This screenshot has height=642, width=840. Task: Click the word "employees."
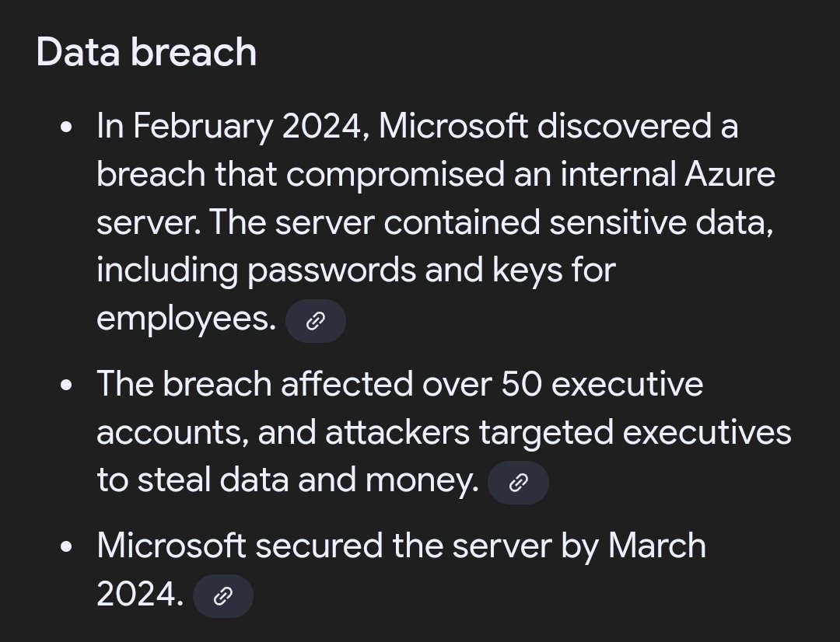click(186, 319)
